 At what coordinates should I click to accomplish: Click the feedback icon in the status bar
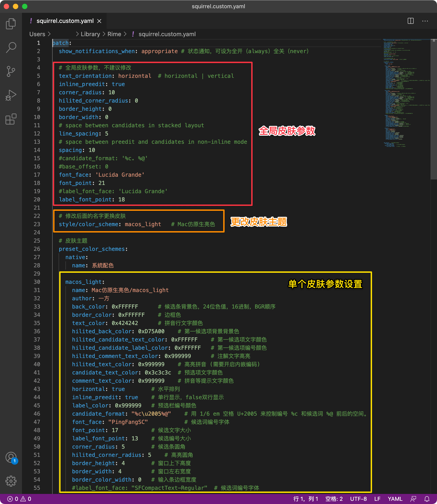point(413,499)
